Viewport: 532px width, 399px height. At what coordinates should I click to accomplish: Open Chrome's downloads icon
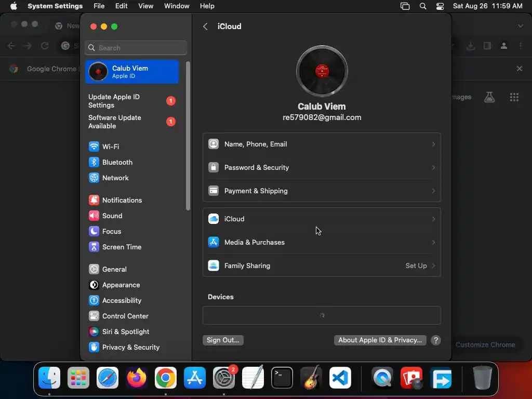point(471,46)
